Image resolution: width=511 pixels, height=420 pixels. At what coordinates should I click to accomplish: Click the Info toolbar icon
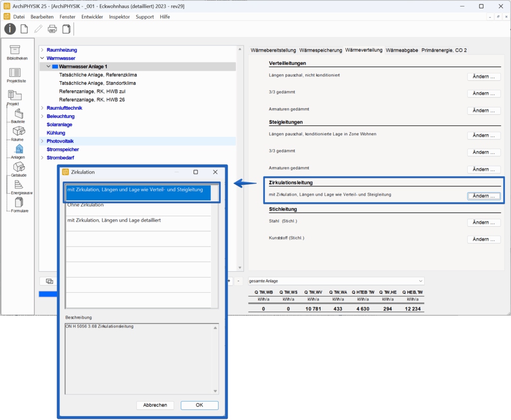click(10, 29)
